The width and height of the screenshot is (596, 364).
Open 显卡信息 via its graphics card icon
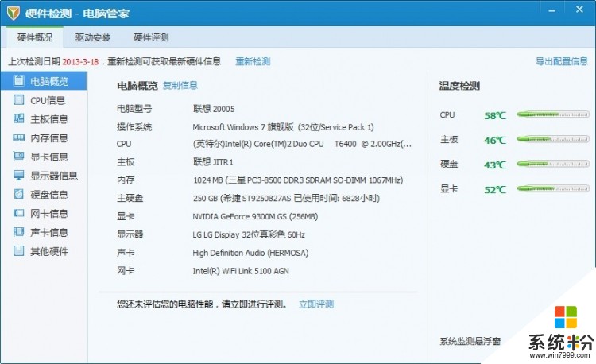click(x=19, y=157)
